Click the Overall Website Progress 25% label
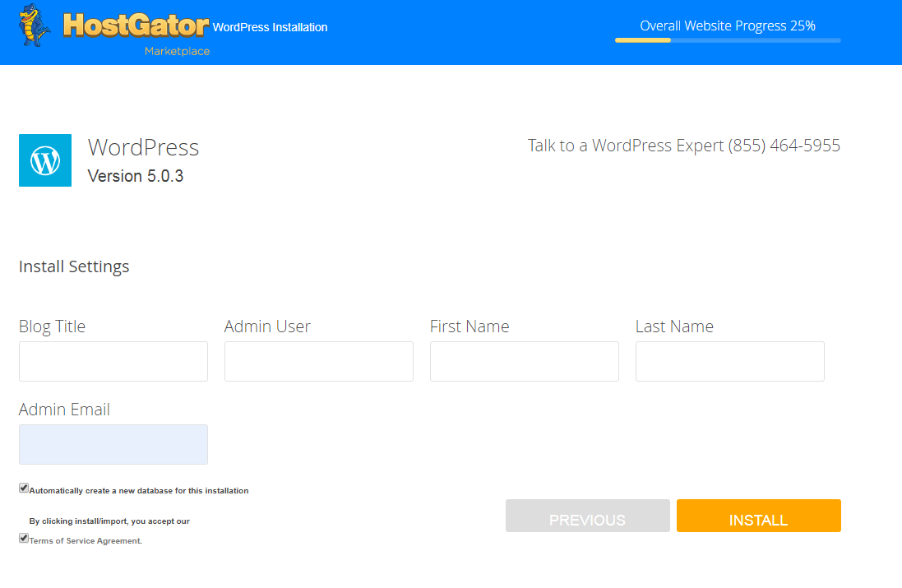 [x=728, y=25]
